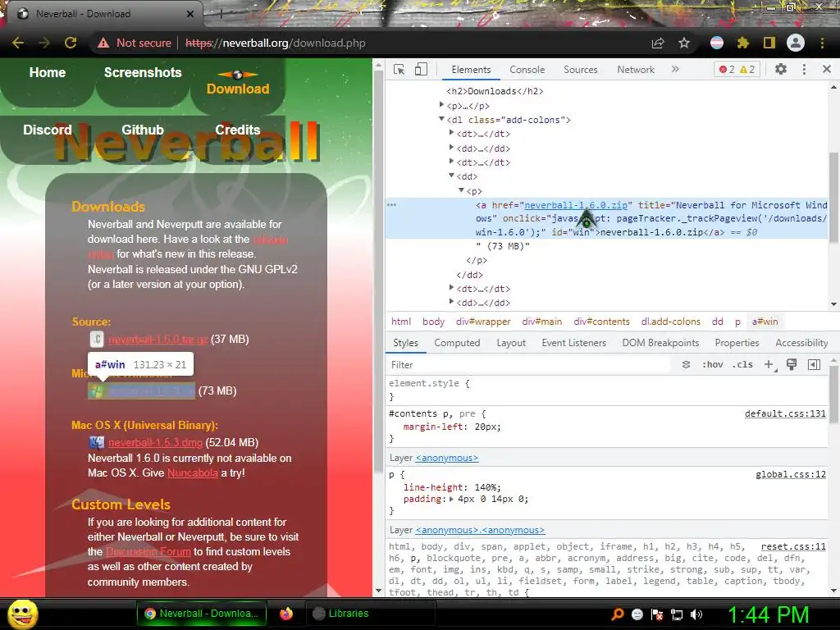Open the Layout tab
Image resolution: width=840 pixels, height=630 pixels.
click(511, 343)
